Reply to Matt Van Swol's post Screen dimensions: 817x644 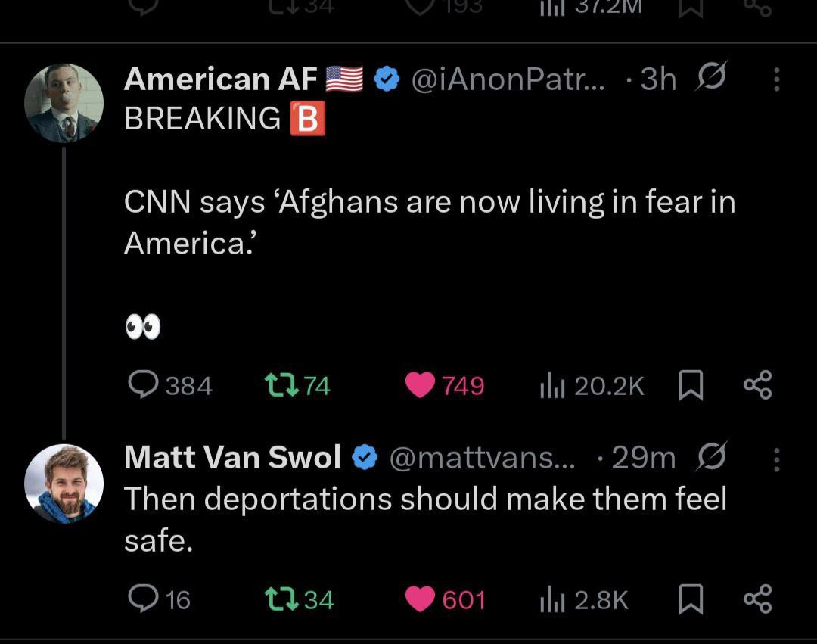[141, 600]
